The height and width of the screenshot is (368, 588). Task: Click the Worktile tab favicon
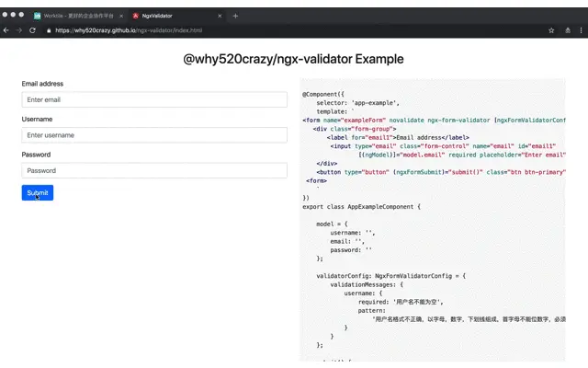click(x=37, y=16)
